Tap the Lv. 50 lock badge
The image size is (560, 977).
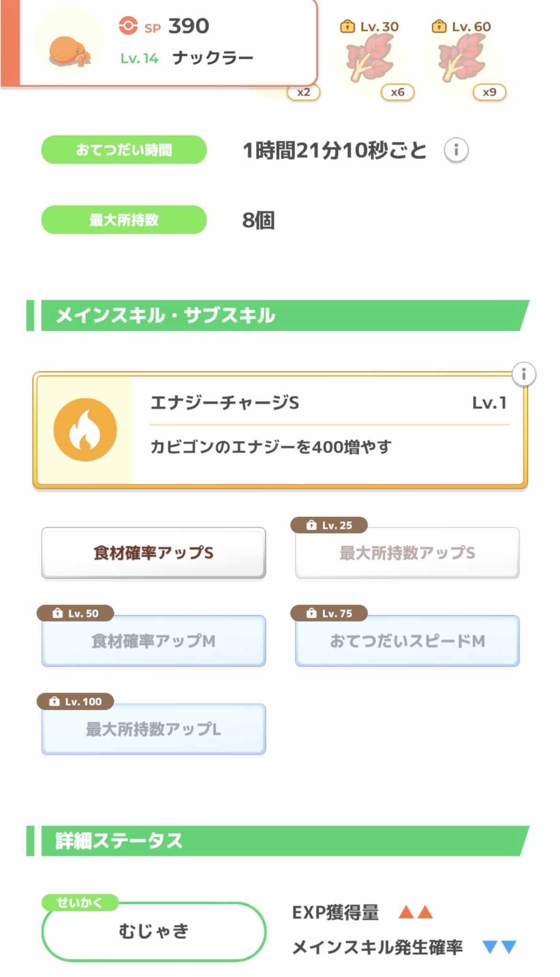coord(76,613)
